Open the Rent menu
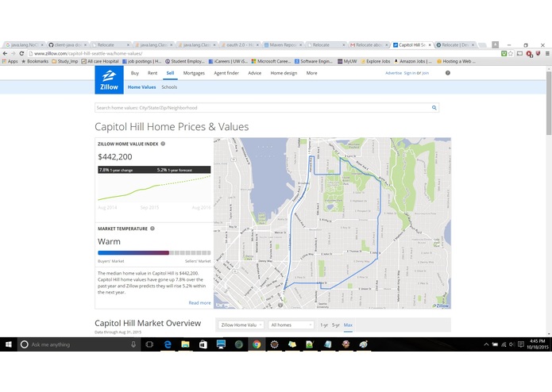This screenshot has width=552, height=392. pyautogui.click(x=152, y=73)
